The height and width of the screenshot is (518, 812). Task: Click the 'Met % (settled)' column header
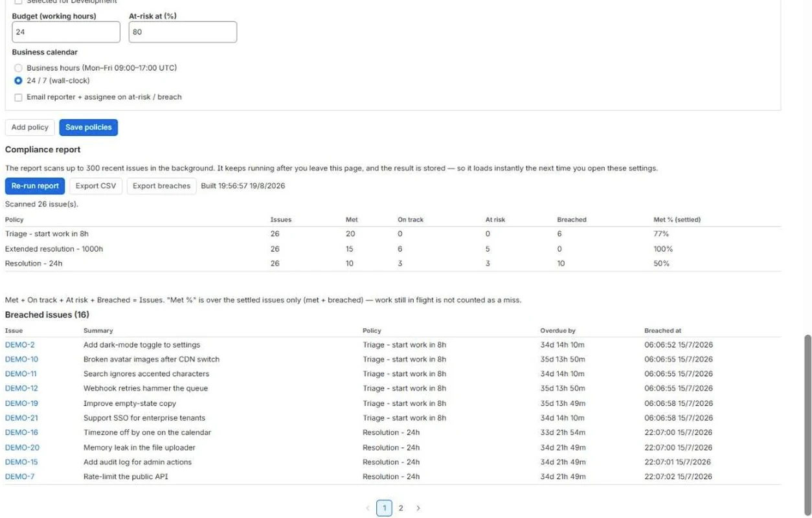tap(677, 220)
